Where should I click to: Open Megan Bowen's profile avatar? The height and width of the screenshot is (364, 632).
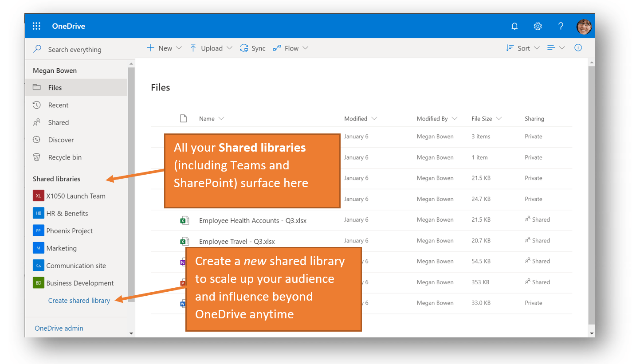[x=584, y=26]
